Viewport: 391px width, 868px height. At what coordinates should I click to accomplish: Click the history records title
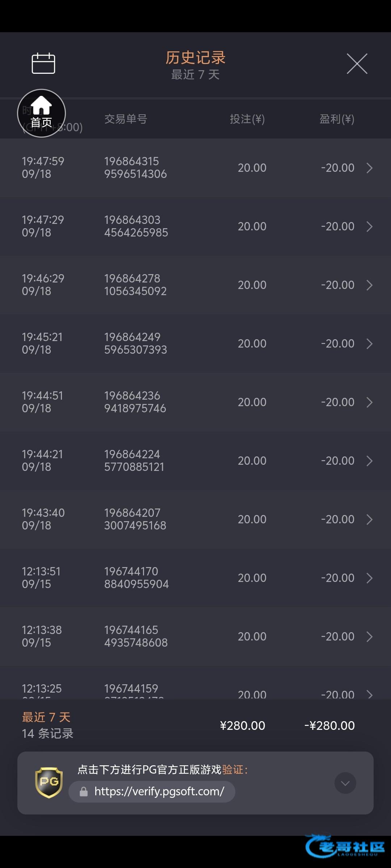click(195, 58)
